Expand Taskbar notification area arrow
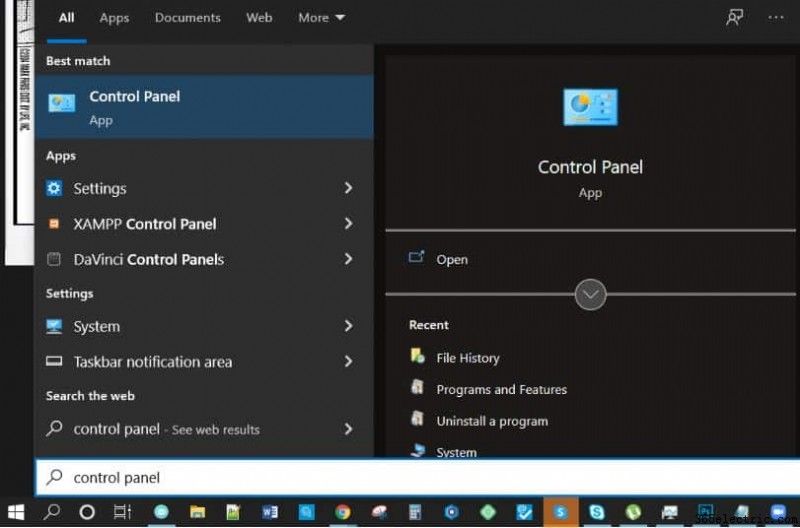Screen dimensions: 800x528 [x=348, y=362]
